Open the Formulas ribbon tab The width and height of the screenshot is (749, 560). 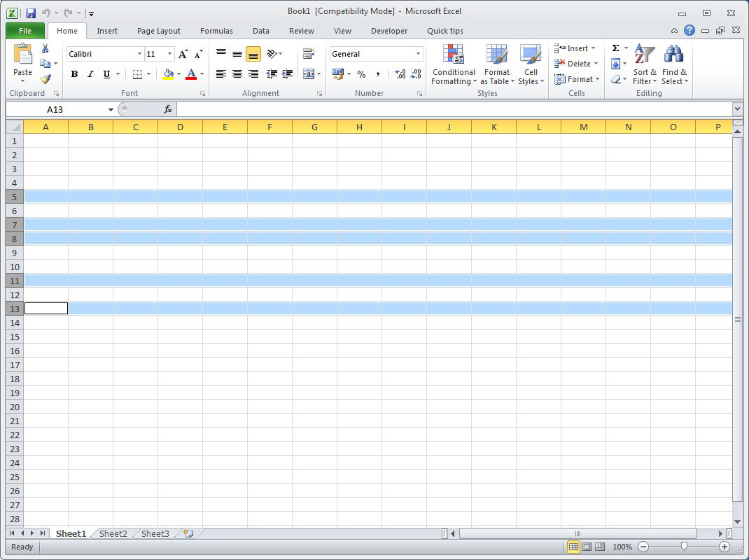[216, 31]
